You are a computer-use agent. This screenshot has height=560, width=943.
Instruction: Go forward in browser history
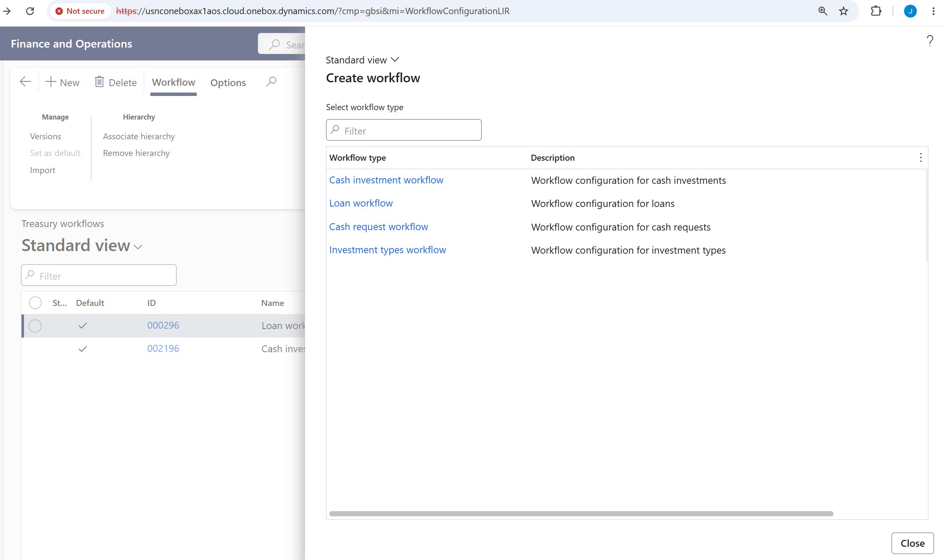coord(7,11)
